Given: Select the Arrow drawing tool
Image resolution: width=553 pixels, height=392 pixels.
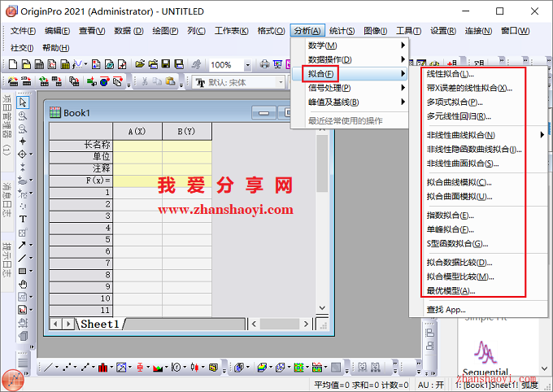Looking at the screenshot, I should [22, 245].
